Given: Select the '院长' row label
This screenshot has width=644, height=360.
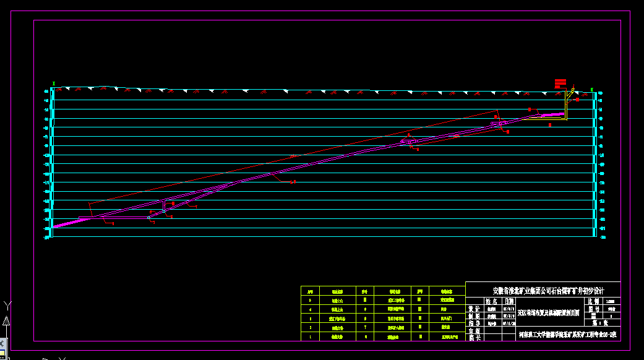Looking at the screenshot, I should tap(474, 338).
